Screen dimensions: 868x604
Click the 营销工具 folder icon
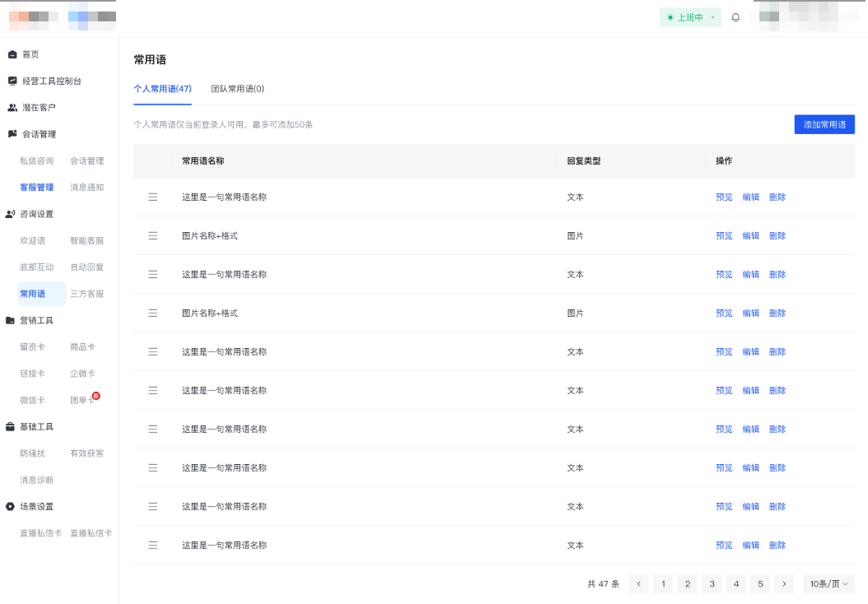(x=11, y=320)
